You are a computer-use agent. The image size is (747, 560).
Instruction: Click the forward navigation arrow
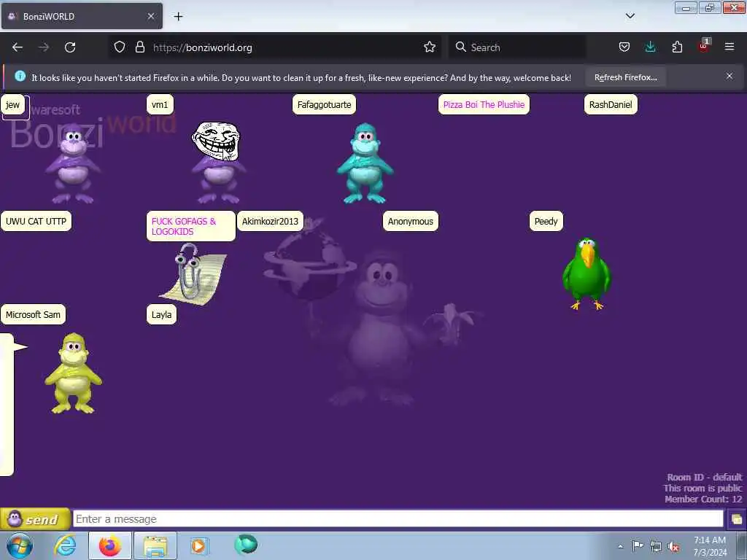point(44,47)
